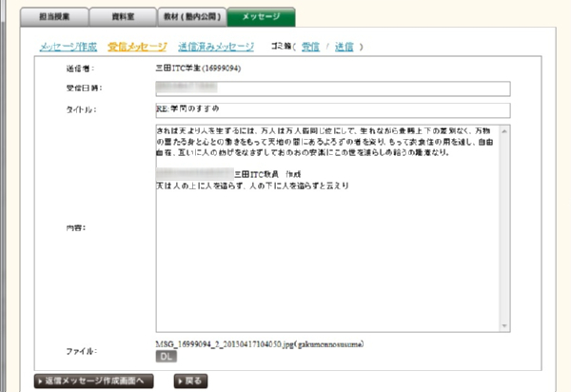Focus the タイトル field with RE:学問のすすめ
The width and height of the screenshot is (571, 392).
[333, 109]
